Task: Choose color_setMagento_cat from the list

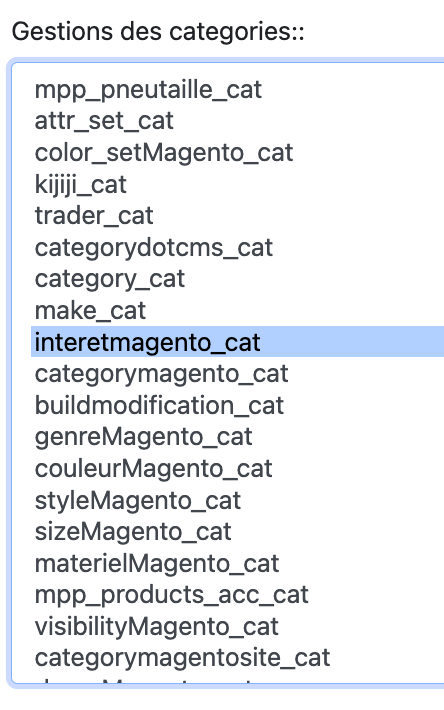Action: tap(238, 153)
